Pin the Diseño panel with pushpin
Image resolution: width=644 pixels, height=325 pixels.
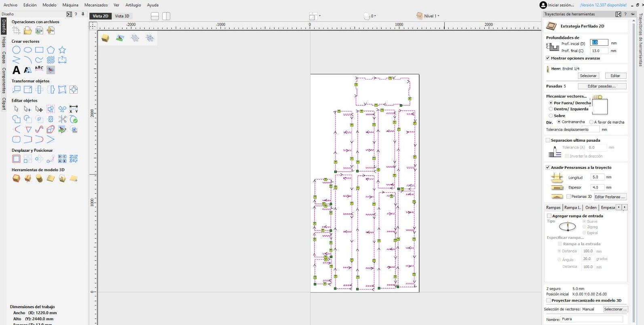pos(83,14)
